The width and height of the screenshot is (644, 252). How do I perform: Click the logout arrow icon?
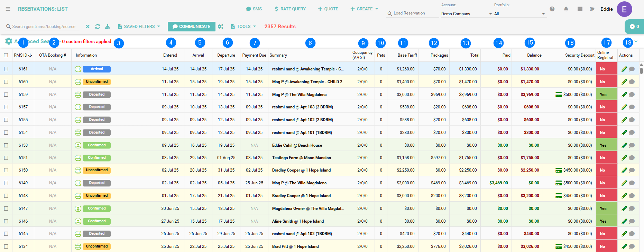(592, 9)
